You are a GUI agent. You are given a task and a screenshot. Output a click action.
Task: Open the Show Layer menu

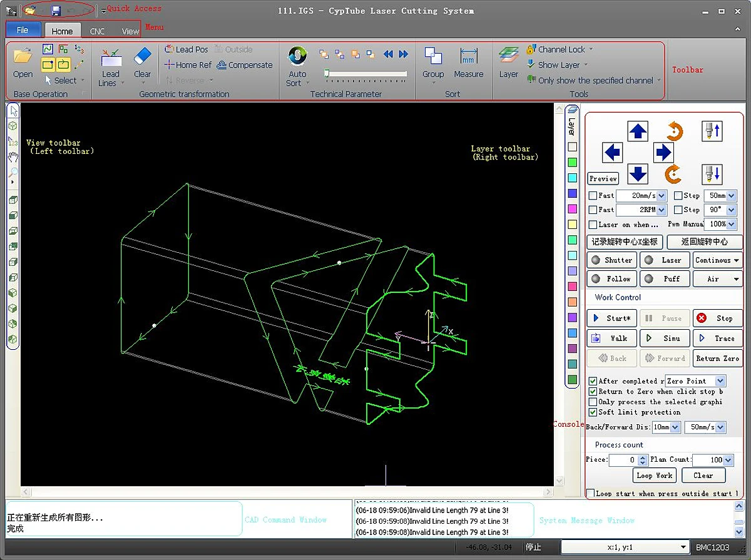click(557, 65)
